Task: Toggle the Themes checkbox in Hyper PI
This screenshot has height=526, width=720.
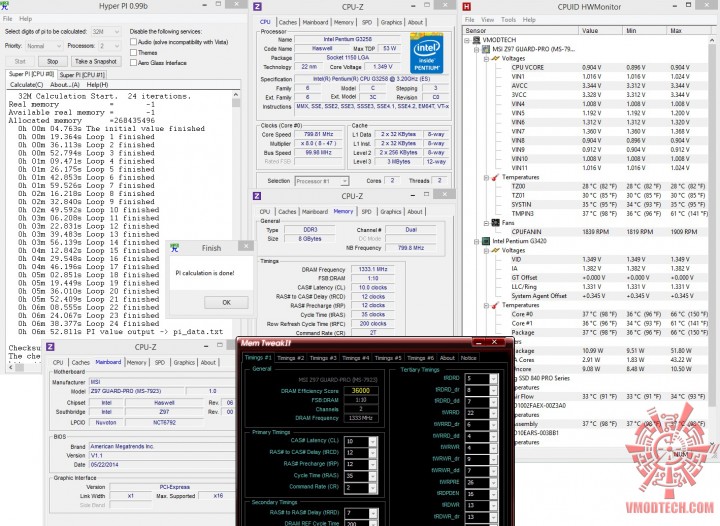Action: [x=134, y=52]
